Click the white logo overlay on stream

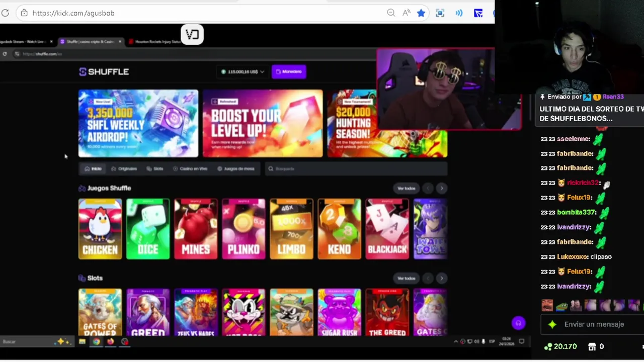click(192, 35)
